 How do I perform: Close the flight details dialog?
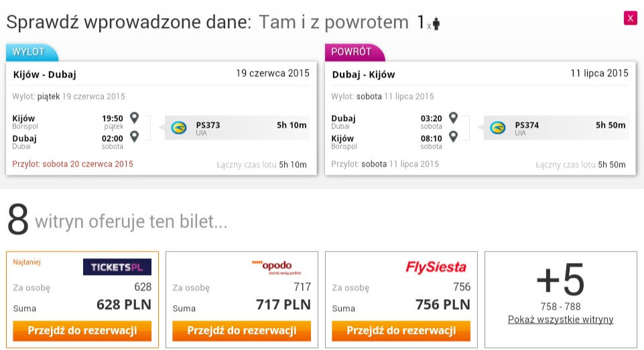tap(630, 18)
